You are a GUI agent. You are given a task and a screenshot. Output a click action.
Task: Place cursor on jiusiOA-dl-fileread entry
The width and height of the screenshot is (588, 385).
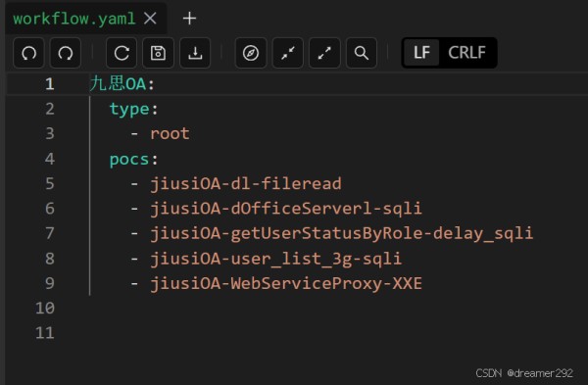tap(246, 184)
